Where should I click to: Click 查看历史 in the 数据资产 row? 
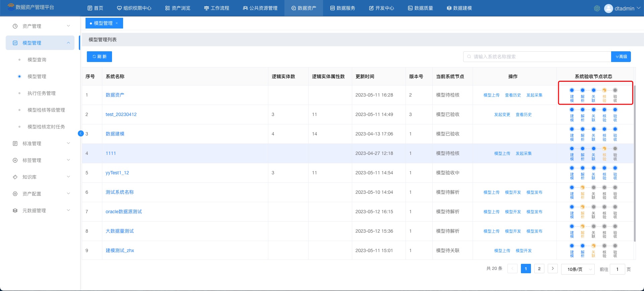(513, 95)
